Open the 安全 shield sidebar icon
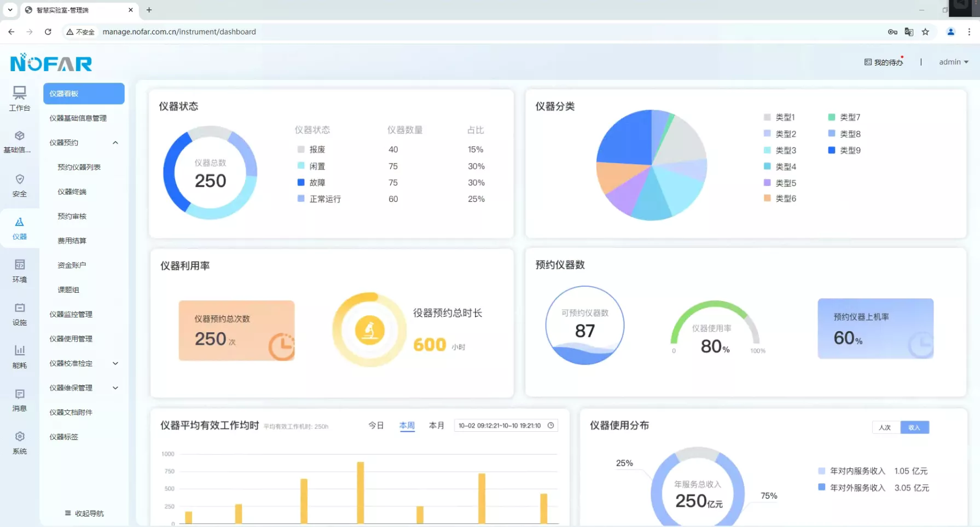Viewport: 980px width, 527px height. [20, 179]
